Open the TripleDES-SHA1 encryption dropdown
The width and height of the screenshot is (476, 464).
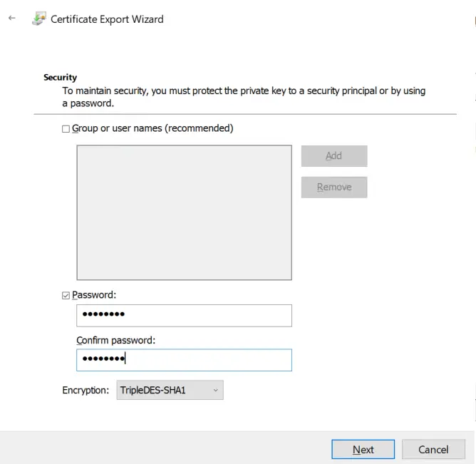tap(170, 390)
